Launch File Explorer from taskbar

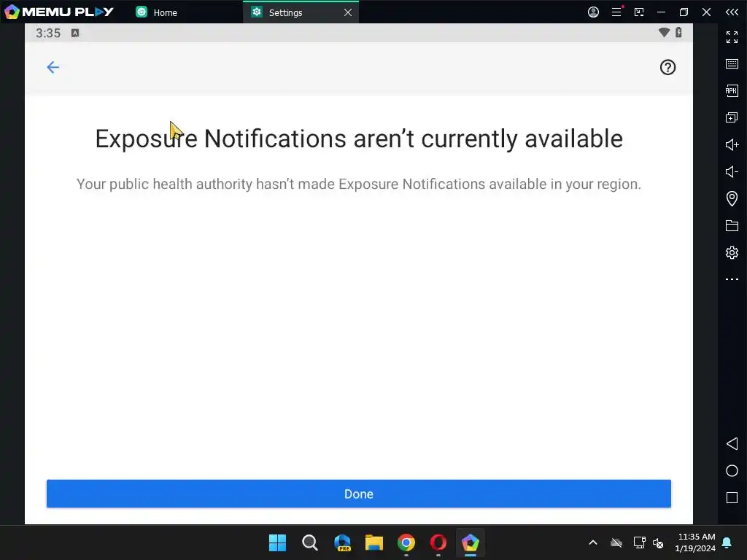pyautogui.click(x=374, y=542)
